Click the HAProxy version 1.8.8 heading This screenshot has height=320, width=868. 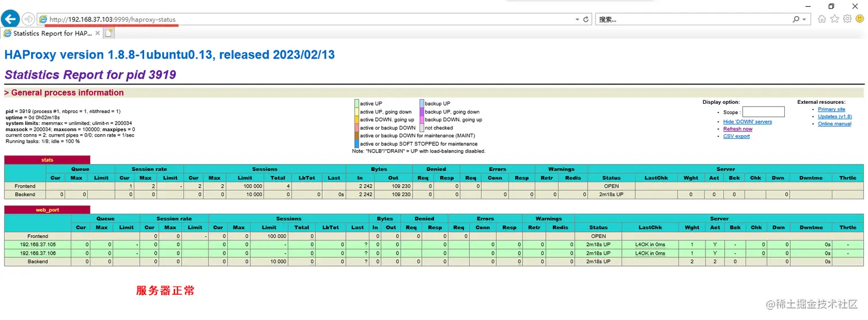coord(169,55)
